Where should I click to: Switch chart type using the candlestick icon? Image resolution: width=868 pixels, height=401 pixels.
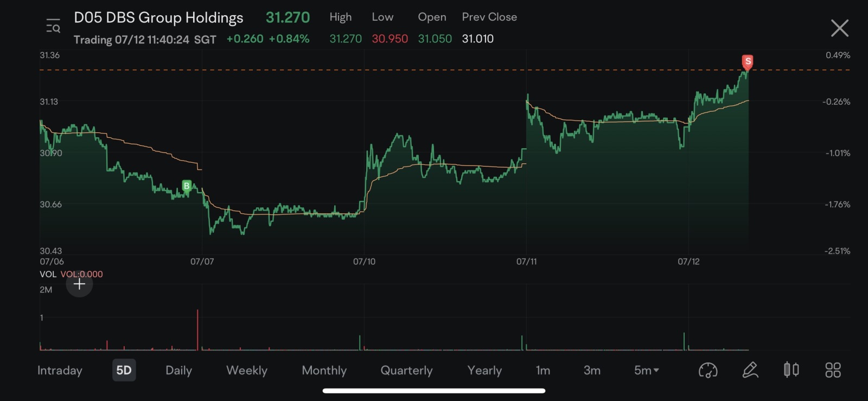[792, 370]
